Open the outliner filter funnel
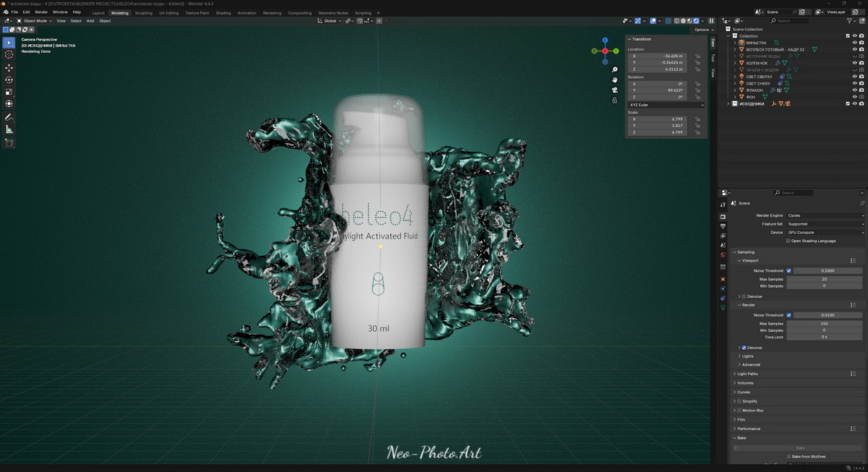Screen dimensions: 868x472 848,21
